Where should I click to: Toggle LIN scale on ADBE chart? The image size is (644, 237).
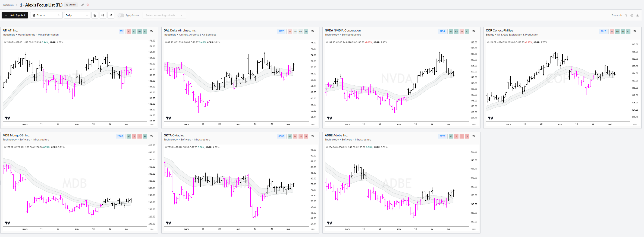(x=474, y=229)
